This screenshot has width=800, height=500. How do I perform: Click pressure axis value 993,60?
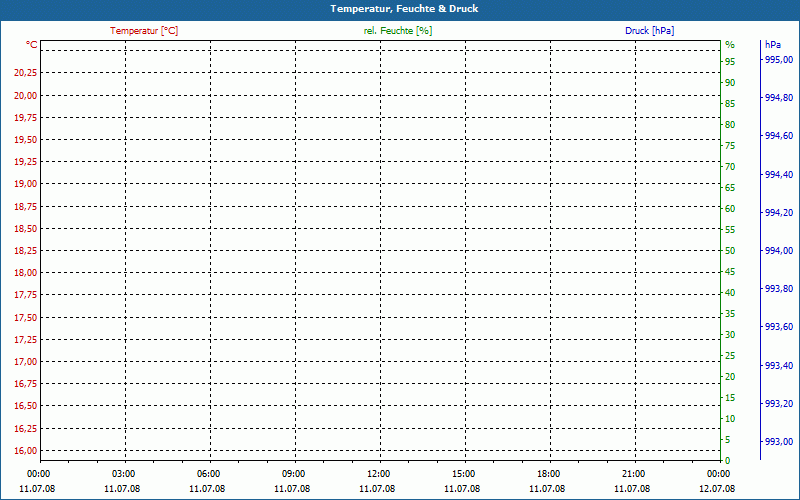[x=779, y=327]
